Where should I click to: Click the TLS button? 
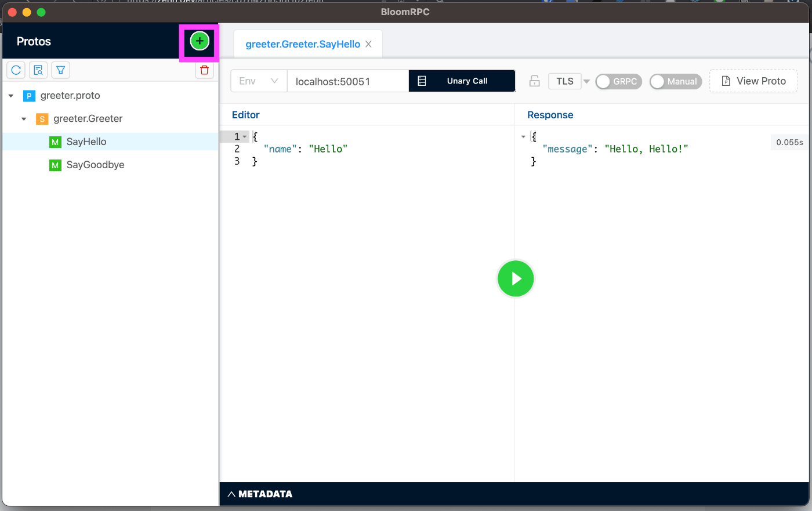pyautogui.click(x=565, y=81)
